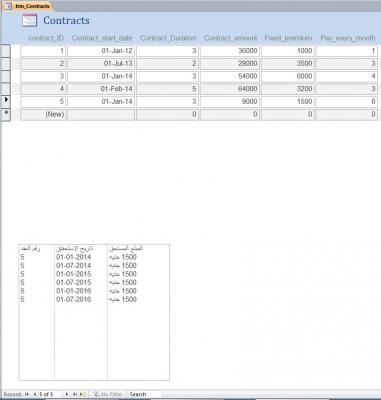
Task: Select the new record row selector asterisk
Action: 6,114
